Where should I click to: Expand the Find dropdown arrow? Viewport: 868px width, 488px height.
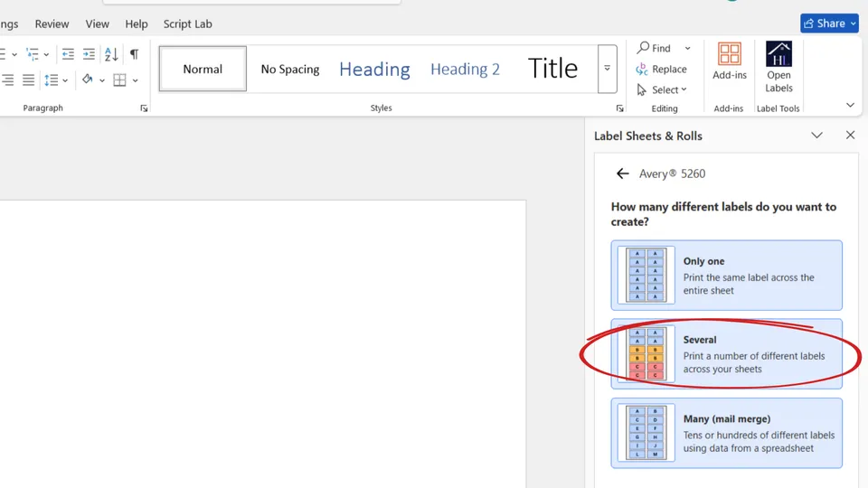click(x=687, y=48)
